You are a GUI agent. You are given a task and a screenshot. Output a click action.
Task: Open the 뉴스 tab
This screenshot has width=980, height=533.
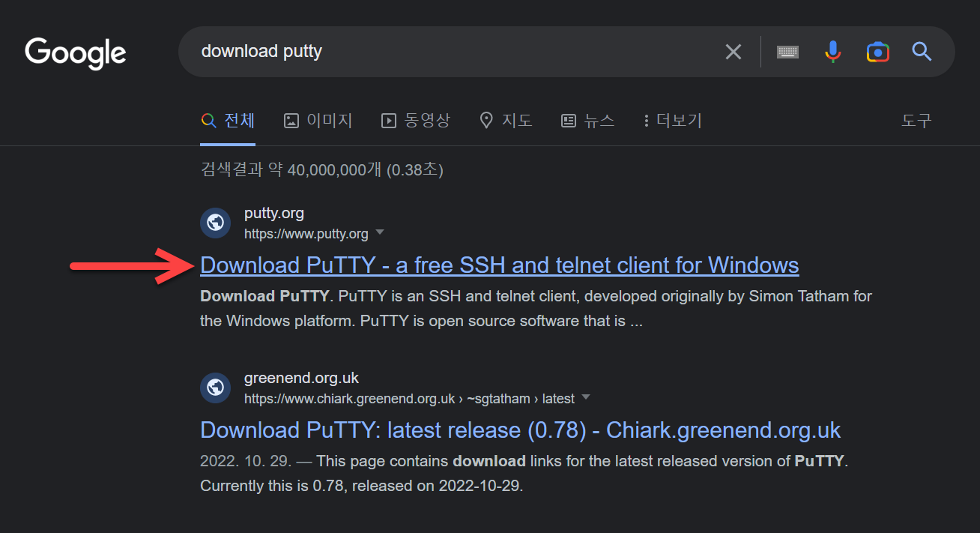click(x=587, y=121)
